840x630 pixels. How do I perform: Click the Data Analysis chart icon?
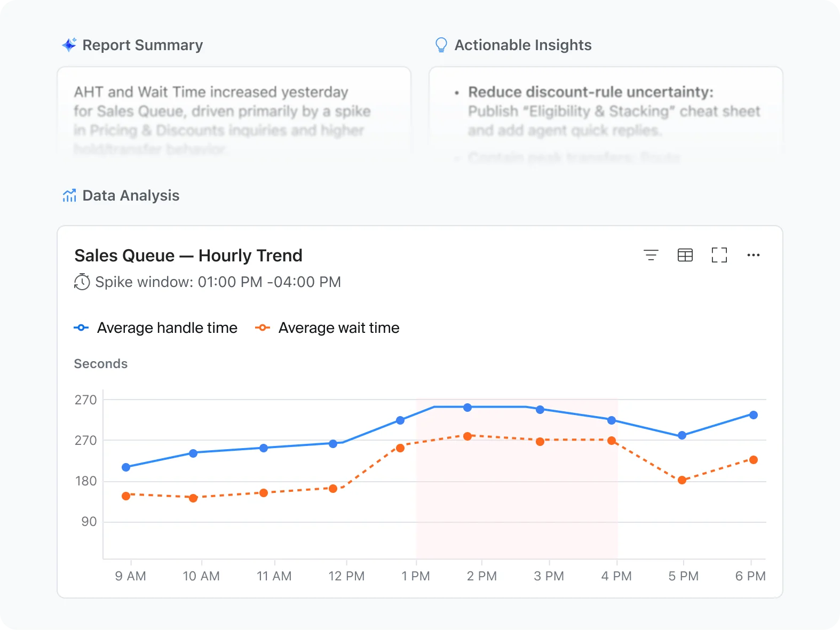tap(69, 196)
